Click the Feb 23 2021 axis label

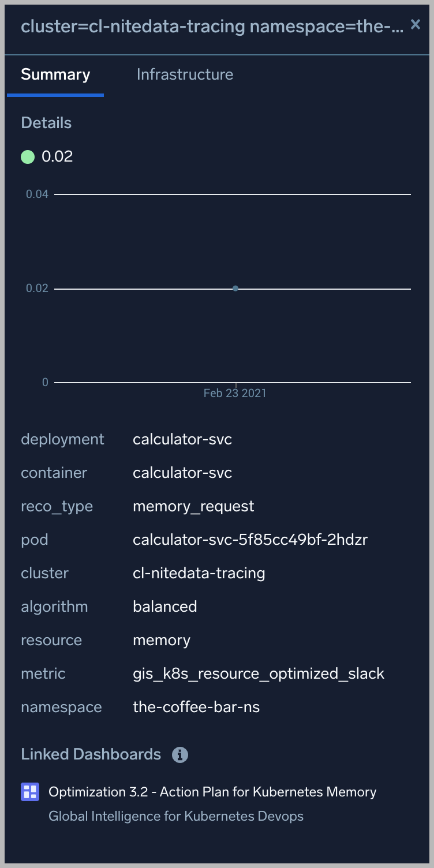[235, 394]
